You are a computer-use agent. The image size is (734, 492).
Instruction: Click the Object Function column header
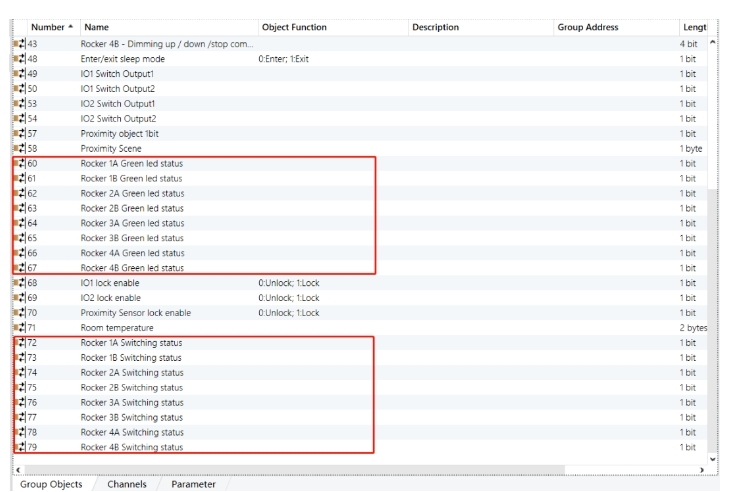pos(294,27)
